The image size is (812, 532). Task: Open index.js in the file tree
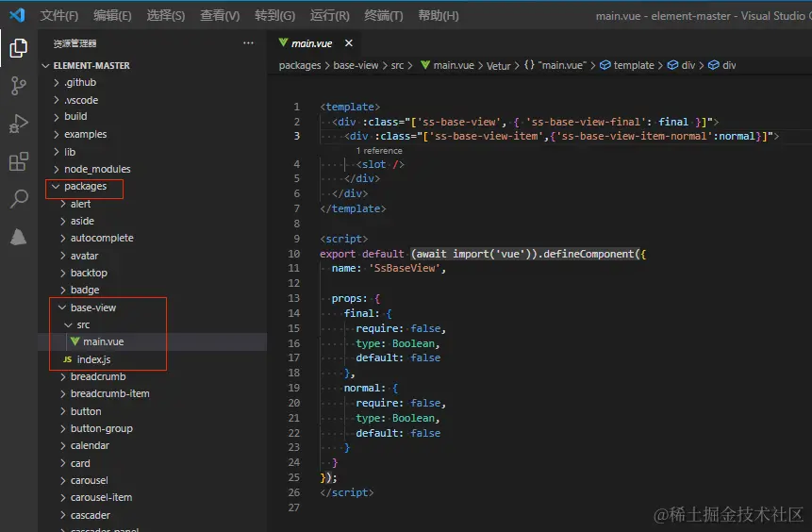[152, 359]
